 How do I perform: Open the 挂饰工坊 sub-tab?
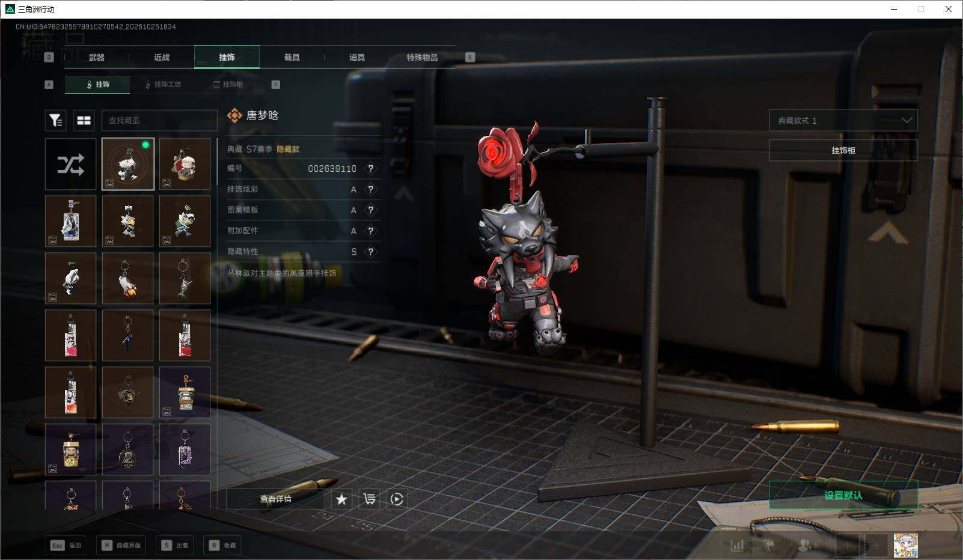[x=163, y=85]
